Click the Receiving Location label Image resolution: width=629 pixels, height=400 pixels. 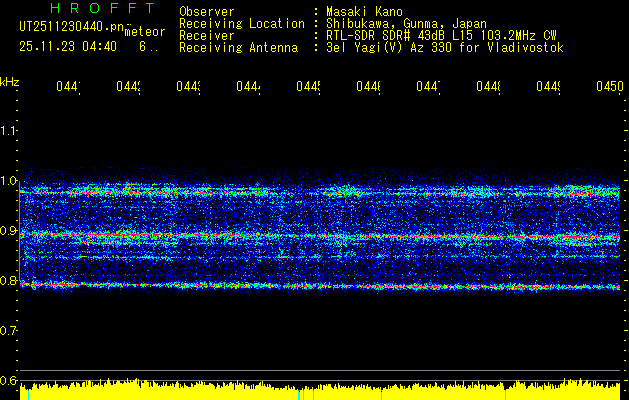pos(242,24)
